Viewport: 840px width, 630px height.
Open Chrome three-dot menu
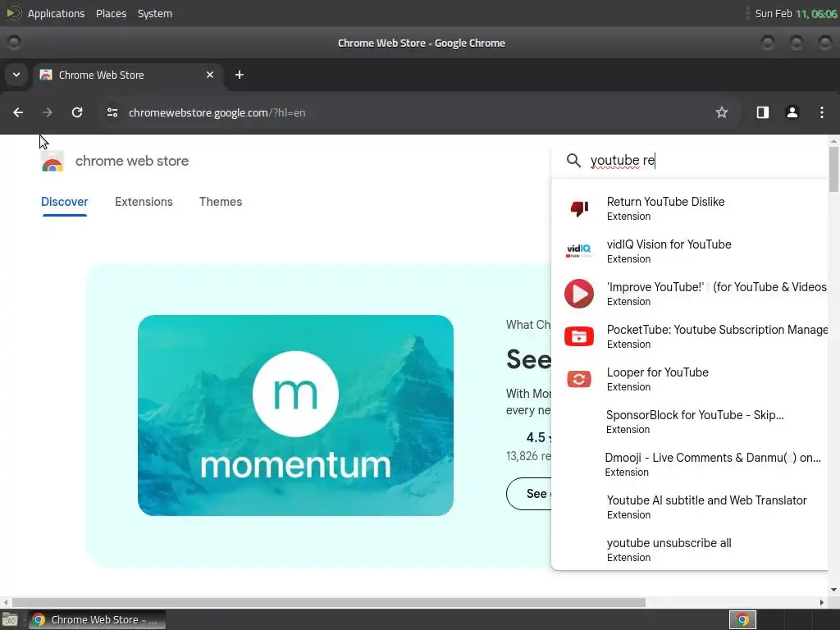(822, 112)
